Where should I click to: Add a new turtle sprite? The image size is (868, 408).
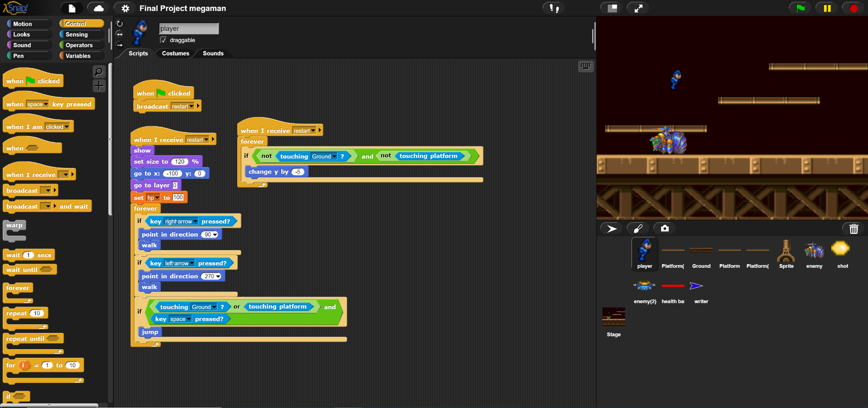tap(612, 229)
